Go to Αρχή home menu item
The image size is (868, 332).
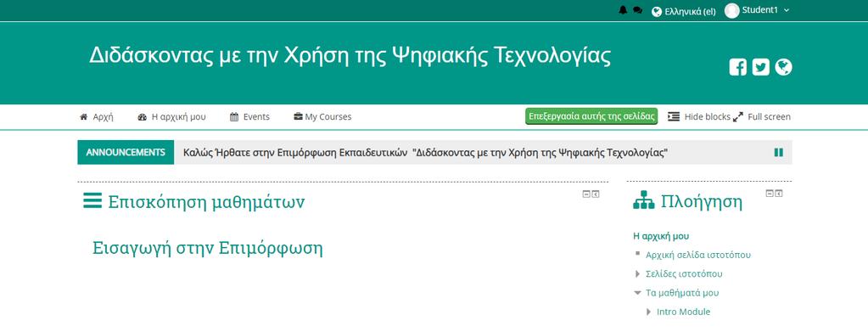[97, 117]
